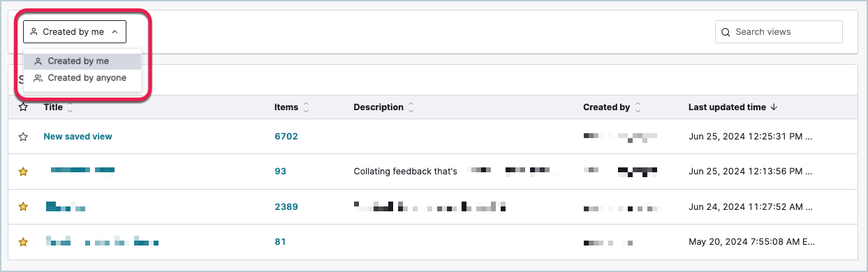Viewport: 868px width, 272px height.
Task: Unstar the view with 2389 items
Action: [x=23, y=206]
